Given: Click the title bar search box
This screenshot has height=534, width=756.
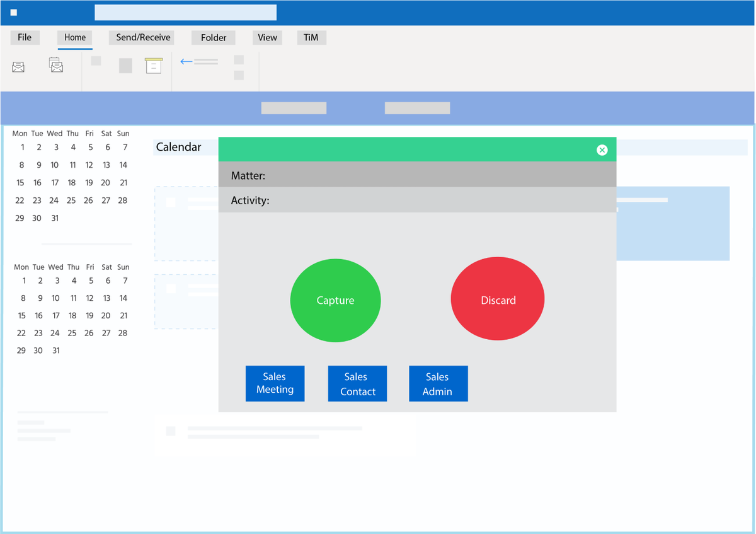Looking at the screenshot, I should [x=185, y=13].
